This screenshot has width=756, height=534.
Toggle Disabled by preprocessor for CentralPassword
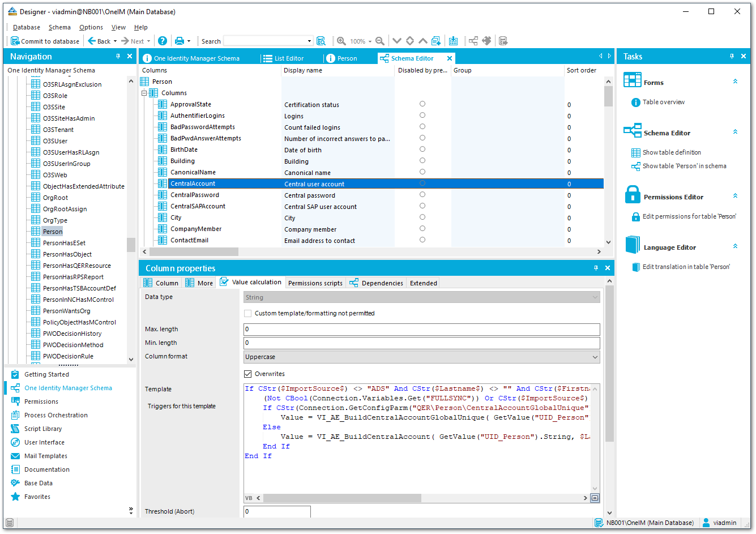(422, 195)
